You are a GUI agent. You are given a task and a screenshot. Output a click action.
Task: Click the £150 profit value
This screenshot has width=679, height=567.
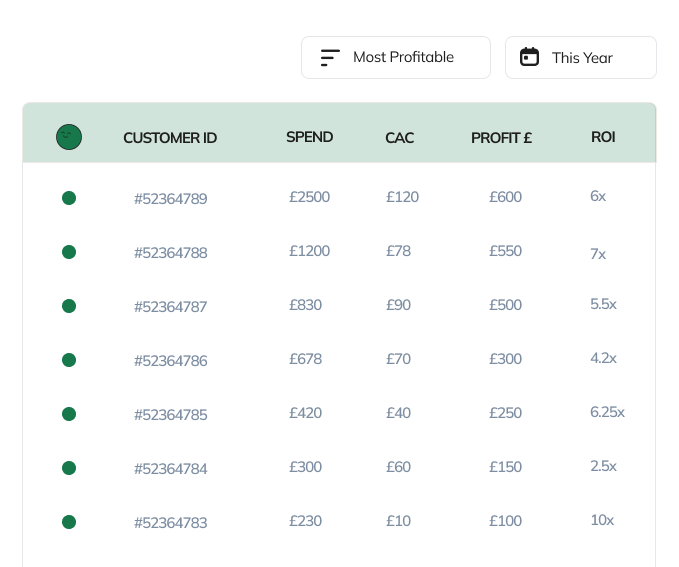(x=505, y=467)
